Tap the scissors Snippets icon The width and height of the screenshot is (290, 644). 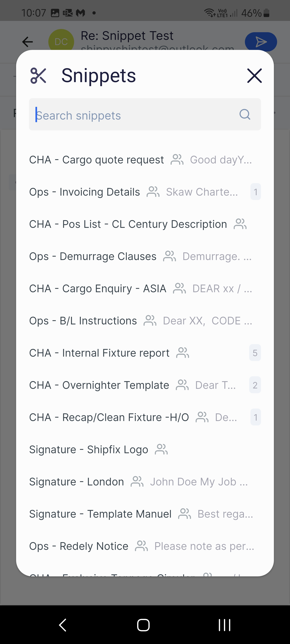click(x=38, y=76)
